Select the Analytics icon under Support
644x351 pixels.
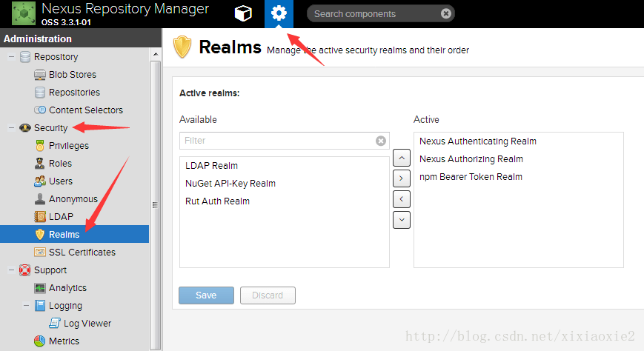(40, 288)
